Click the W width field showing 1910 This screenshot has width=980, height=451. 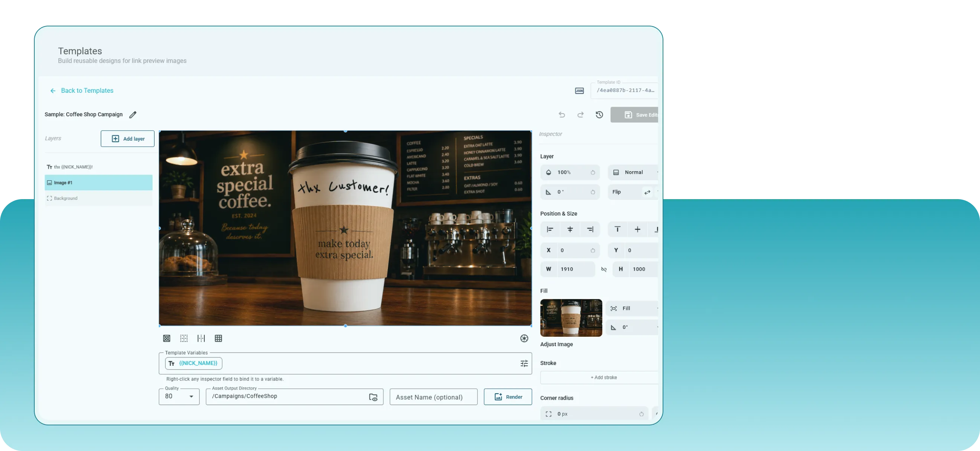(568, 269)
